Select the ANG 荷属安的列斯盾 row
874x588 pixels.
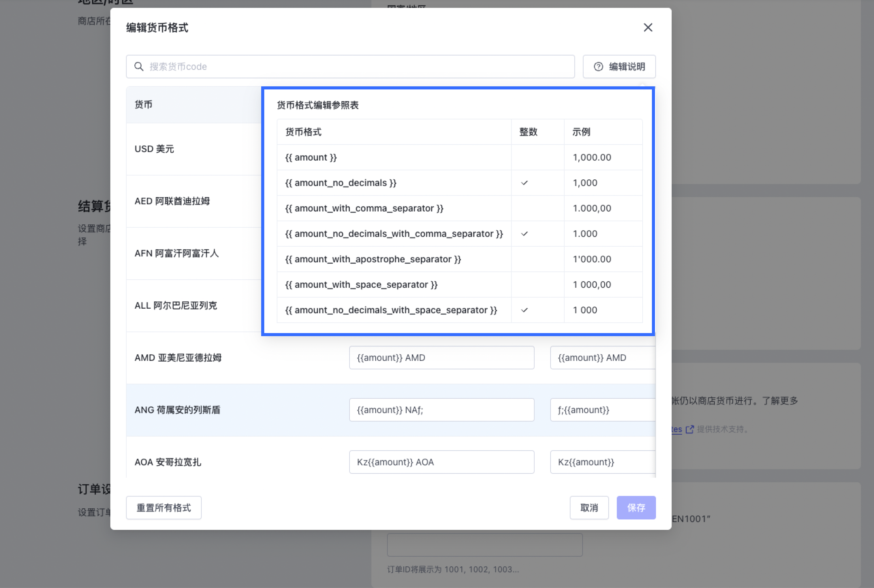point(391,409)
